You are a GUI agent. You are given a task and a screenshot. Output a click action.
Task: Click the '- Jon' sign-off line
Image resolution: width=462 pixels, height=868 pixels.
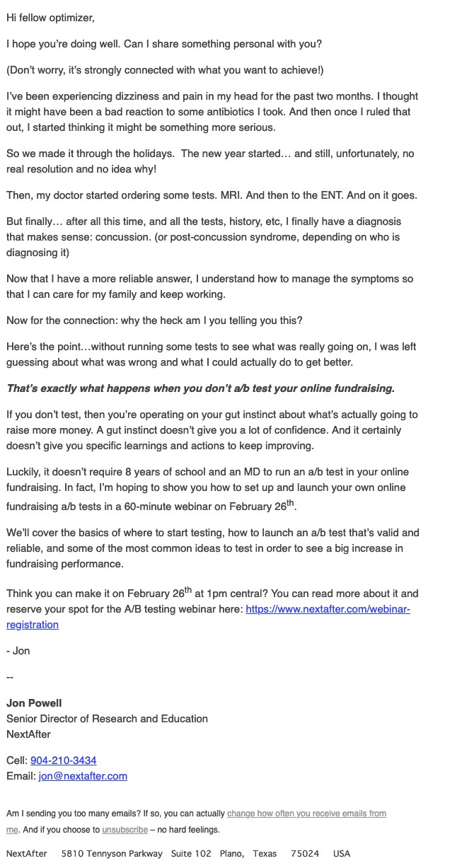[x=18, y=651]
